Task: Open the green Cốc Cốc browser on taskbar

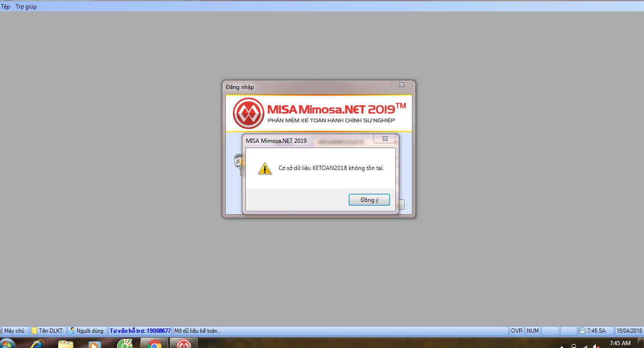Action: point(125,344)
